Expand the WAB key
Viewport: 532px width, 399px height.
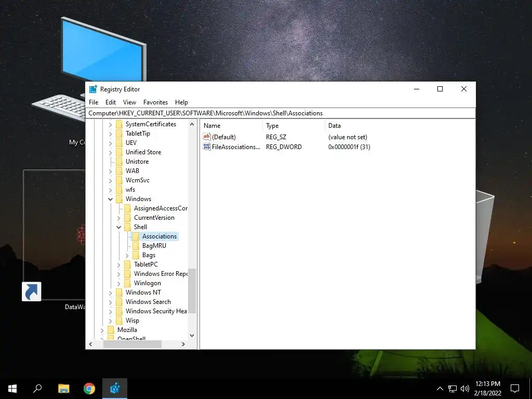pos(110,171)
